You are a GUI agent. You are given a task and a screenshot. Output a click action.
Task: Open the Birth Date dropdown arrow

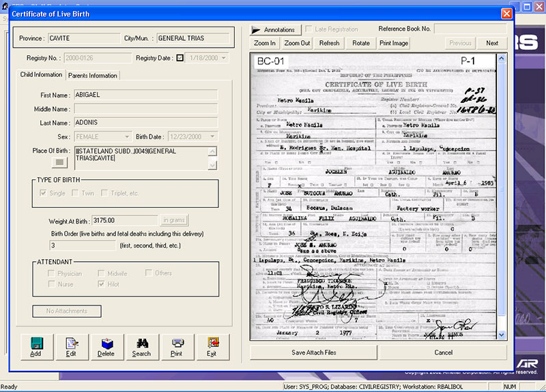point(212,136)
